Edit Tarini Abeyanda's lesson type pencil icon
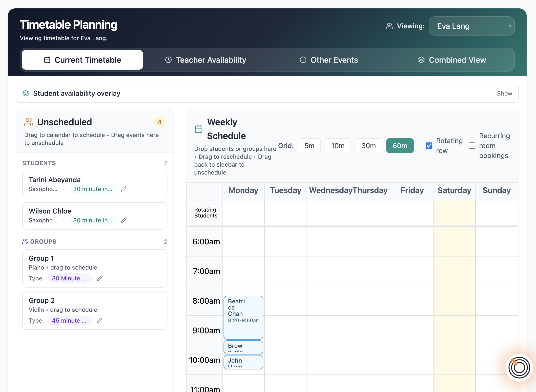 pyautogui.click(x=124, y=189)
